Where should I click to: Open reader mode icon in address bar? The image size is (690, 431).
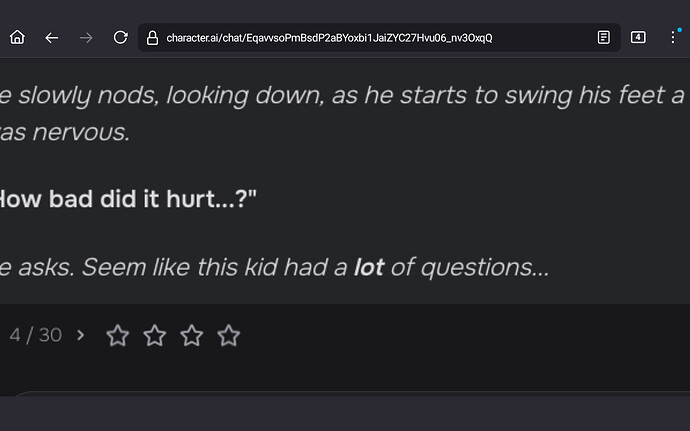[603, 37]
